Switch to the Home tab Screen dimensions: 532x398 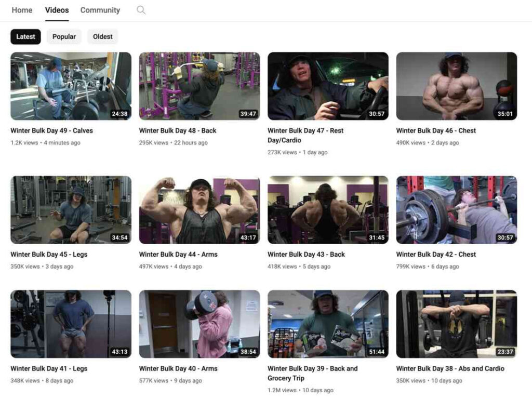(x=22, y=10)
